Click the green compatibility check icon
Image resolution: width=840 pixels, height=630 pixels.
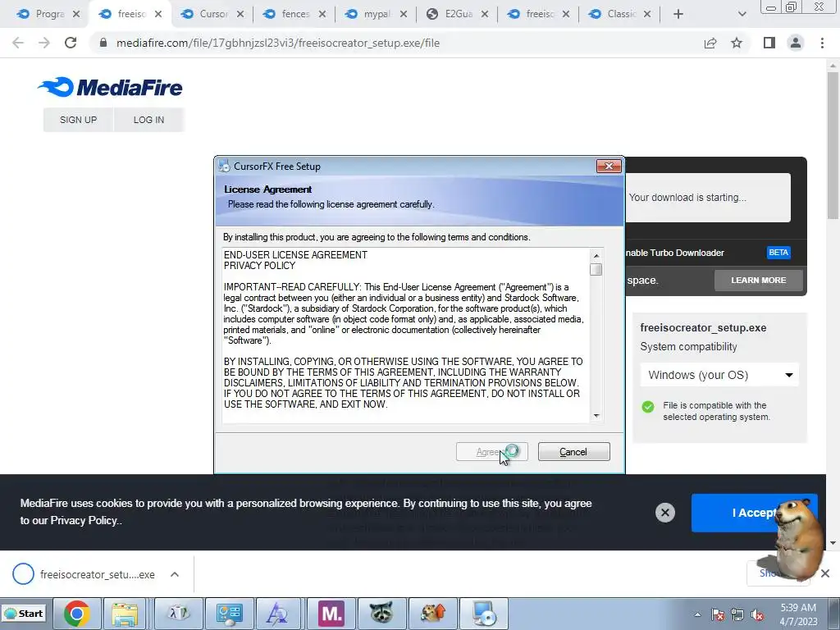tap(648, 407)
